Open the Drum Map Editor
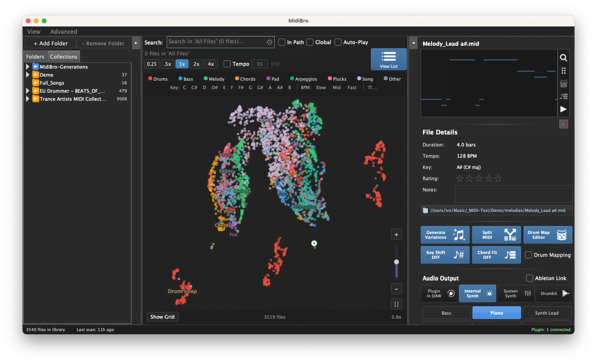The width and height of the screenshot is (597, 364). (548, 235)
